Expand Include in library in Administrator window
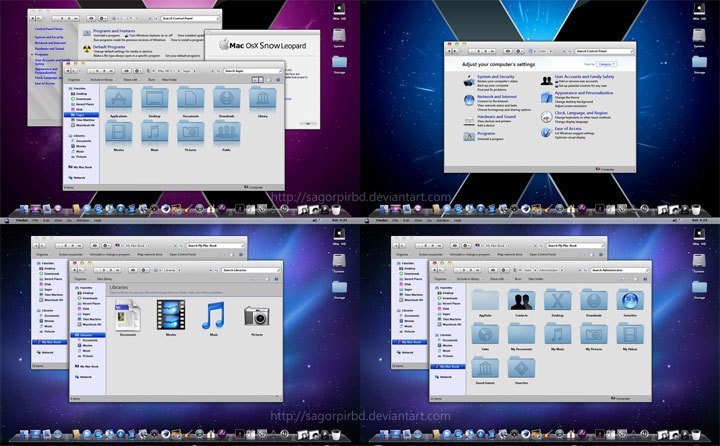Image resolution: width=720 pixels, height=446 pixels. tap(468, 279)
